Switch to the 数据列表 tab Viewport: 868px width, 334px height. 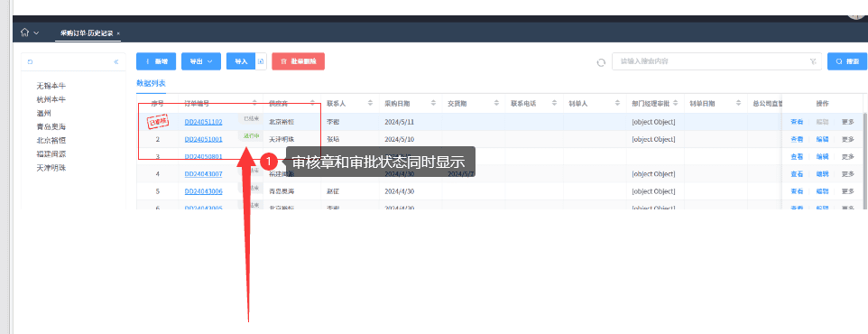point(151,83)
